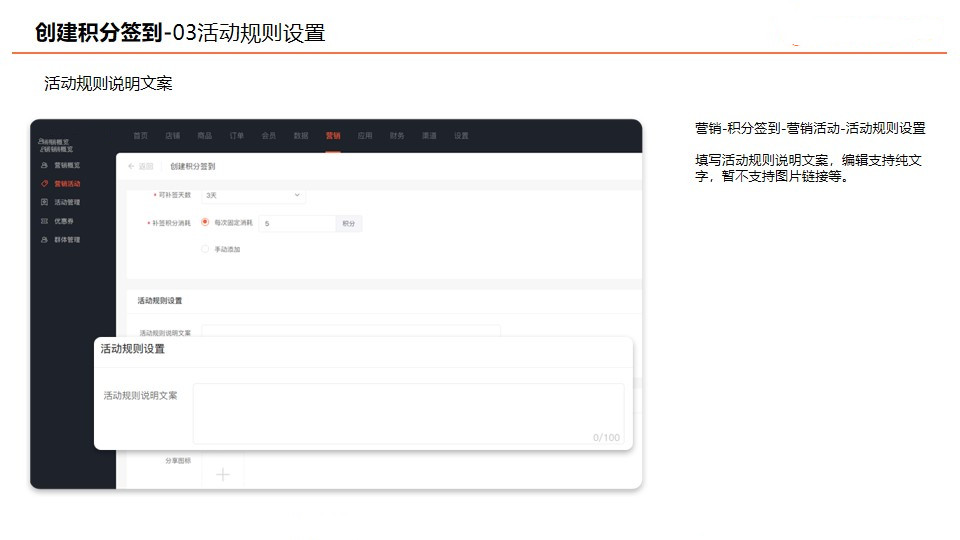Click the back arrow icon beside 返回
This screenshot has height=540, width=960.
[x=131, y=166]
